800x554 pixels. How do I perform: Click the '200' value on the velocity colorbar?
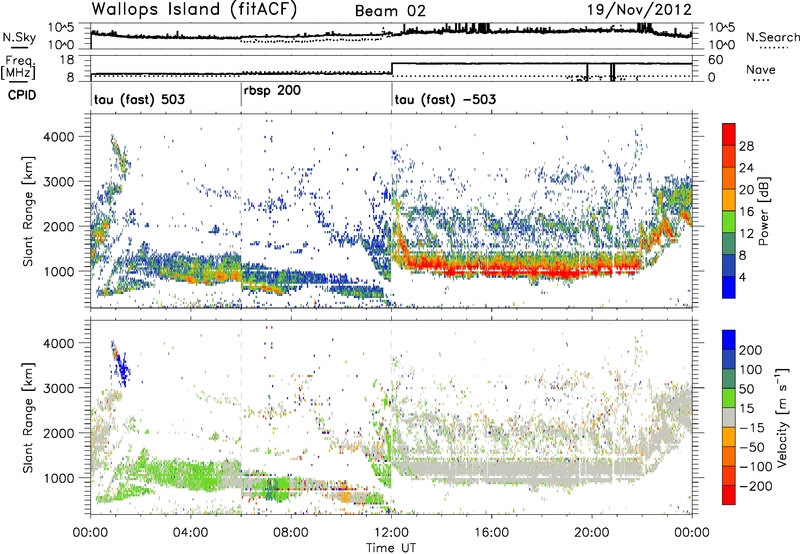click(x=751, y=350)
